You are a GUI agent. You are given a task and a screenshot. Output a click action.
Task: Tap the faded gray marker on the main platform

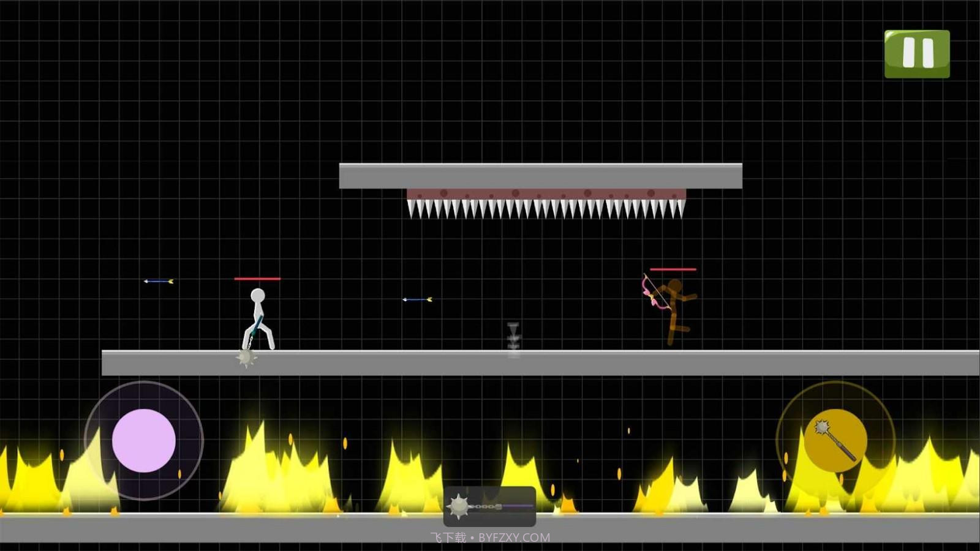(513, 339)
